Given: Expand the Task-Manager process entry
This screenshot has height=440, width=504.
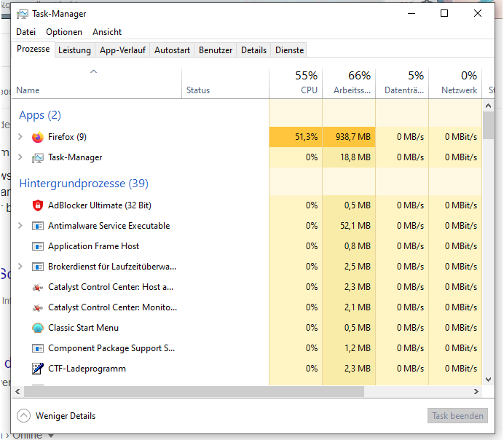Looking at the screenshot, I should coord(20,157).
